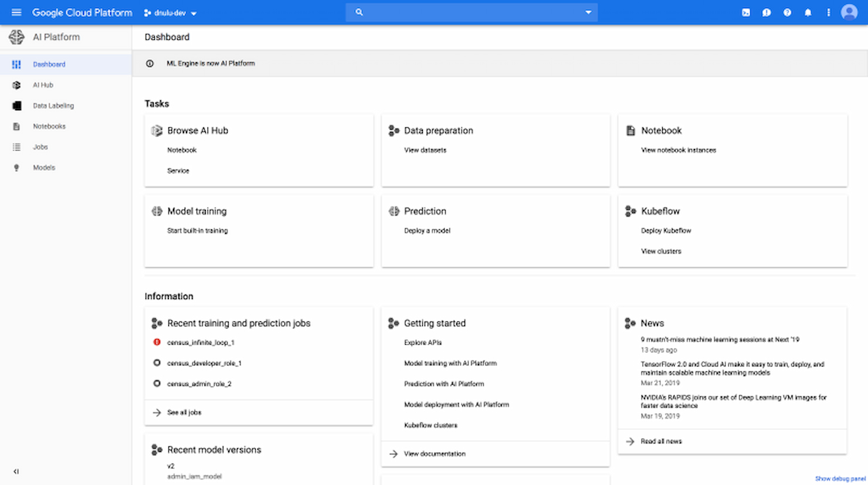
Task: Open the navigation hamburger menu
Action: point(16,12)
